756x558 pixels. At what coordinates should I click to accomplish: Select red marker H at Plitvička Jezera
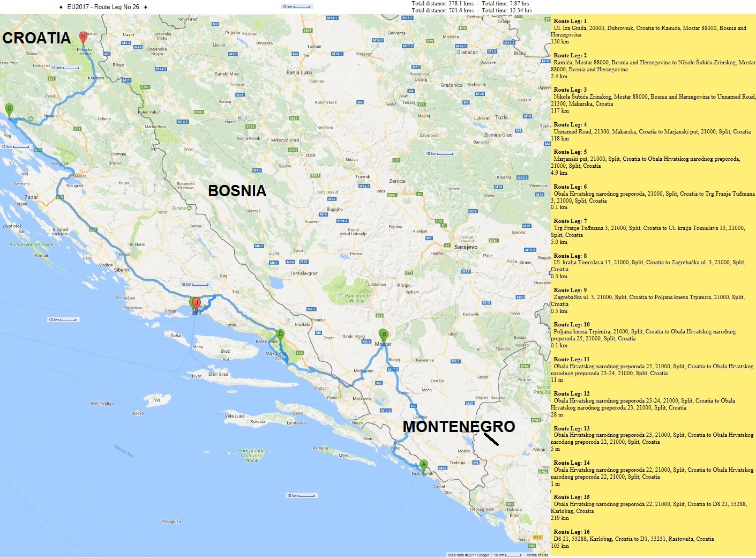click(83, 38)
